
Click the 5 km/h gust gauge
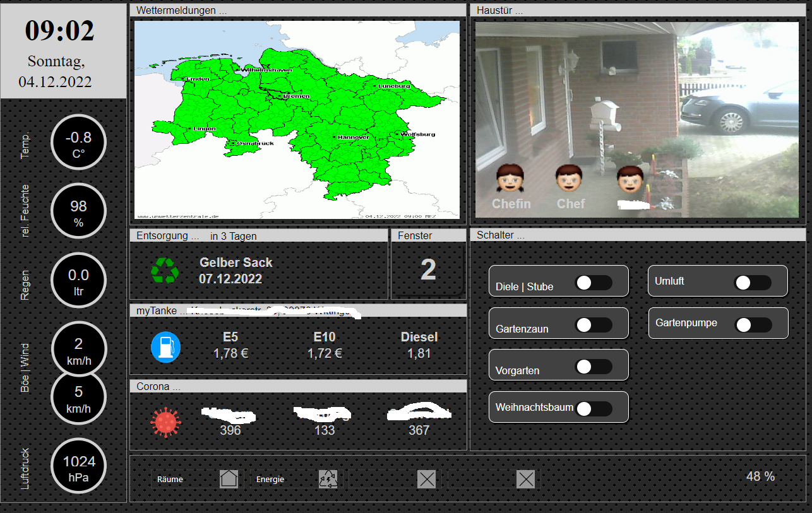pos(78,398)
